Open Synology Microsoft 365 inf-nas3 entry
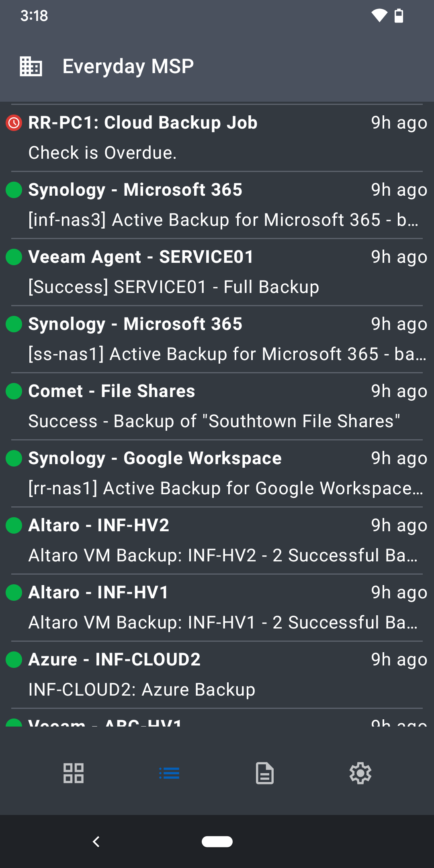434x868 pixels. point(217,205)
